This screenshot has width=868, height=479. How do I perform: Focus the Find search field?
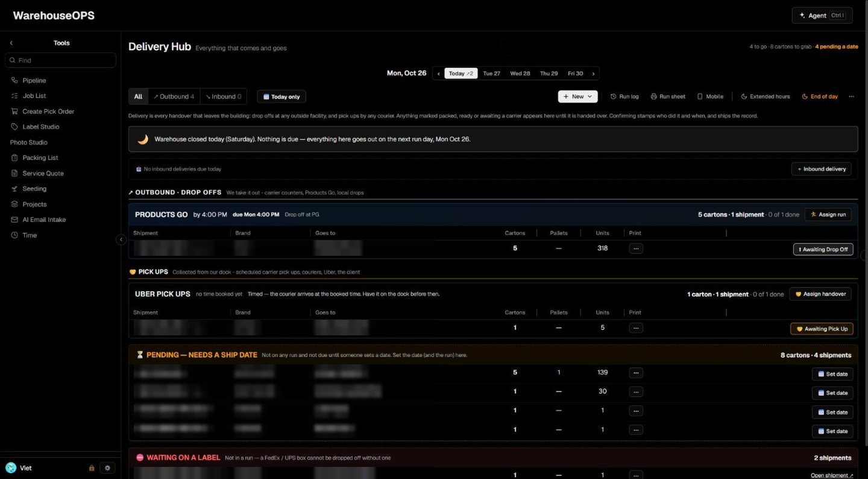(60, 60)
